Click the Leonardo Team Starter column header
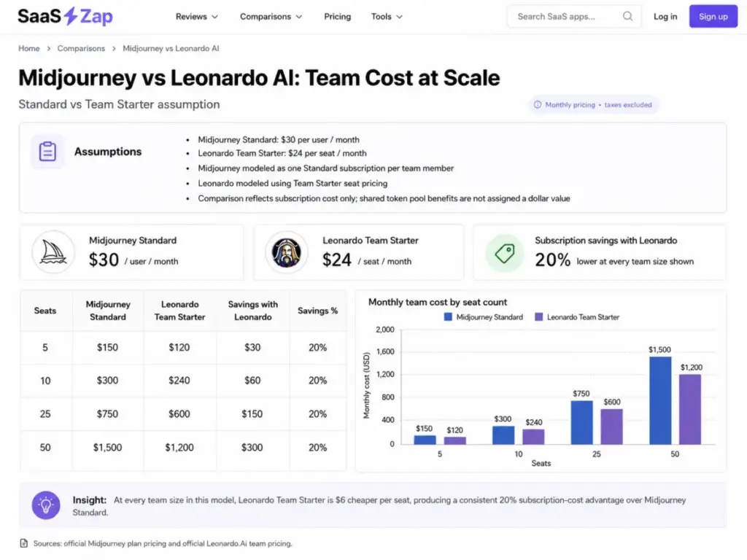Image resolution: width=747 pixels, height=560 pixels. 179,311
